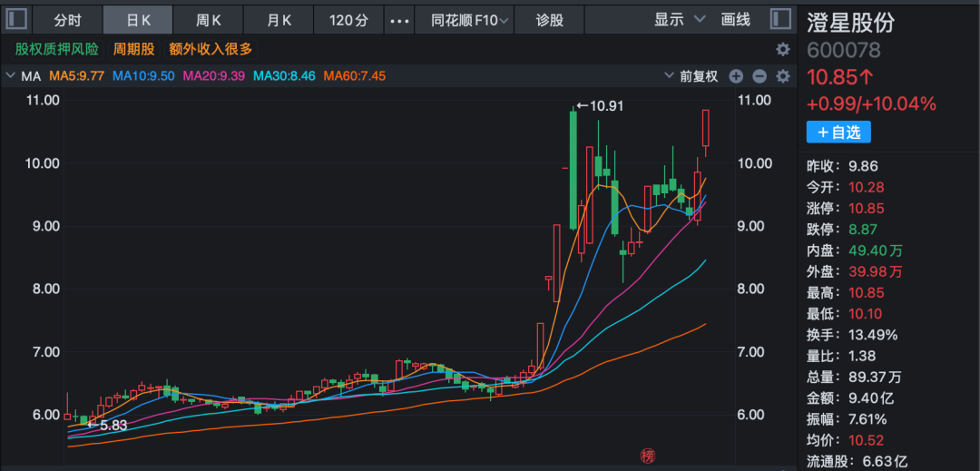The image size is (980, 471).
Task: Open settings gear in the tags row
Action: pos(782,49)
